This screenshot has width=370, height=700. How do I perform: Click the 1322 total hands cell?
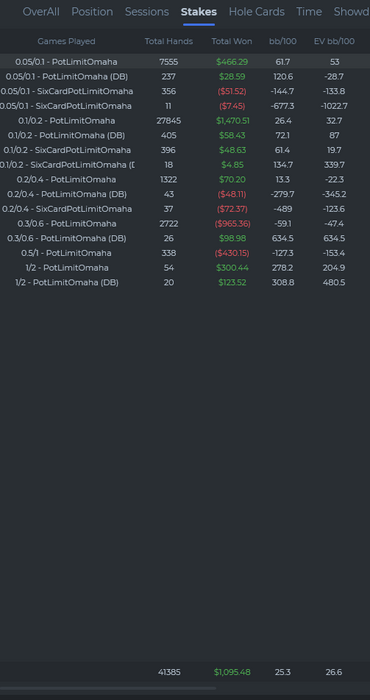pyautogui.click(x=169, y=180)
